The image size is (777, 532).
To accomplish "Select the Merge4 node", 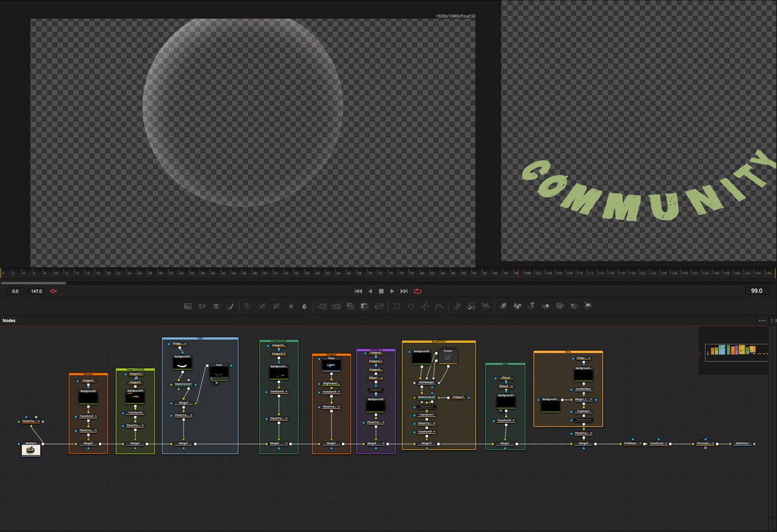I will (88, 443).
